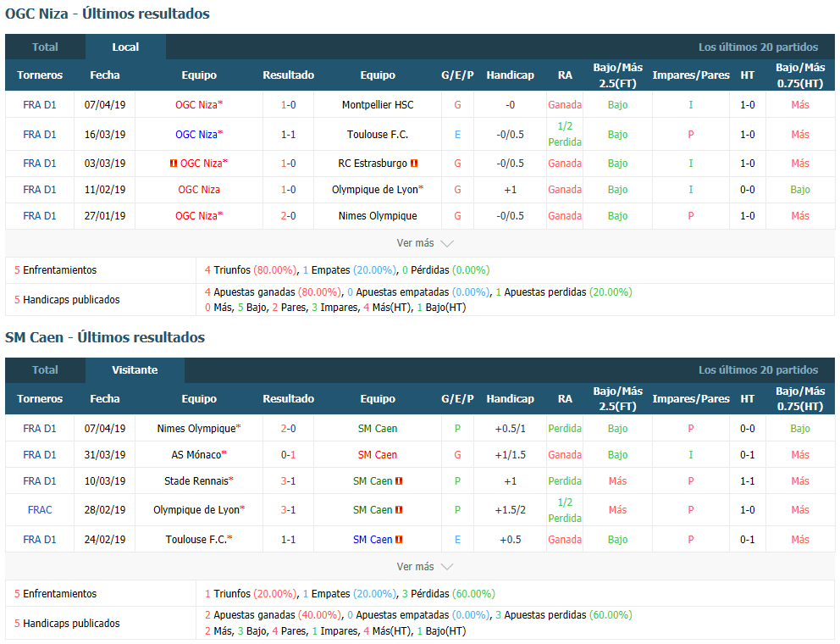Open Nimes Olympique link on 07/04/19 Caen row
Viewport: 840px width, 644px height.
click(199, 429)
